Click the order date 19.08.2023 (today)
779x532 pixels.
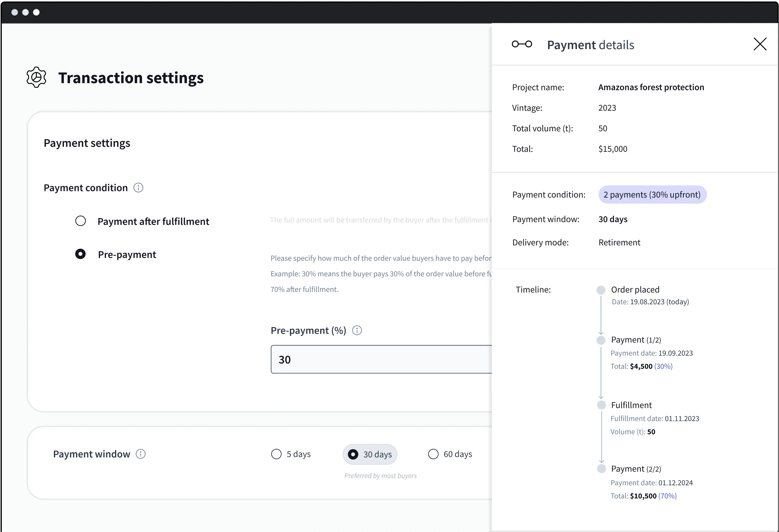click(x=659, y=301)
